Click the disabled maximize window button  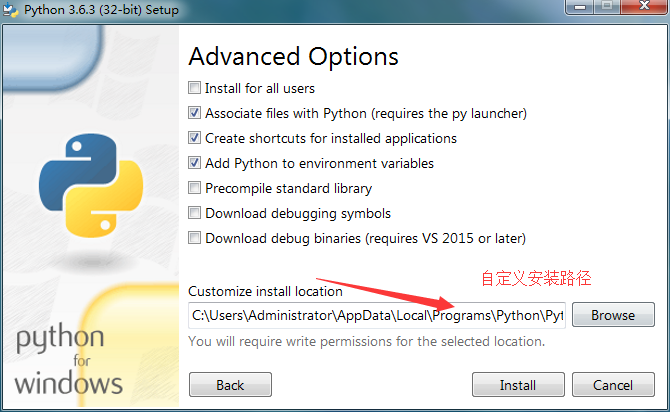[x=607, y=6]
